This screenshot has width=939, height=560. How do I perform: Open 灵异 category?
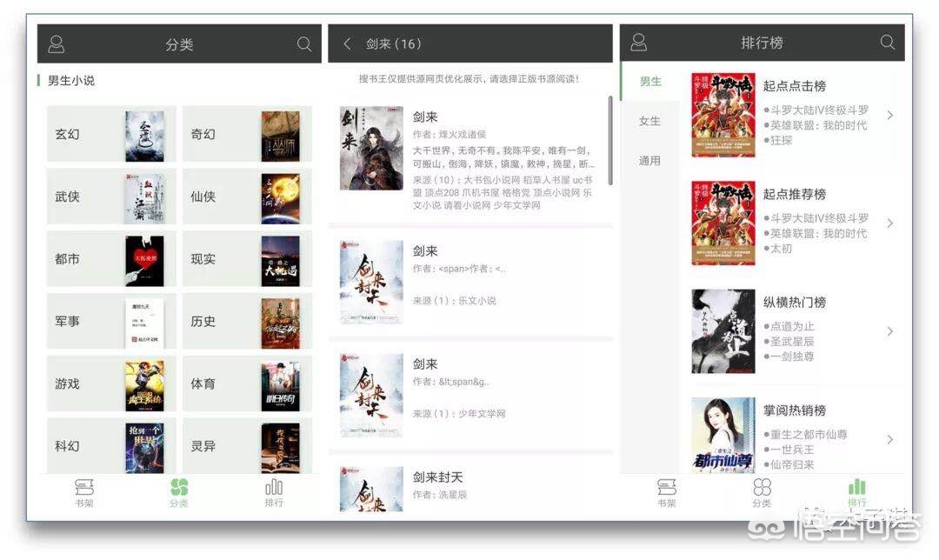point(247,445)
